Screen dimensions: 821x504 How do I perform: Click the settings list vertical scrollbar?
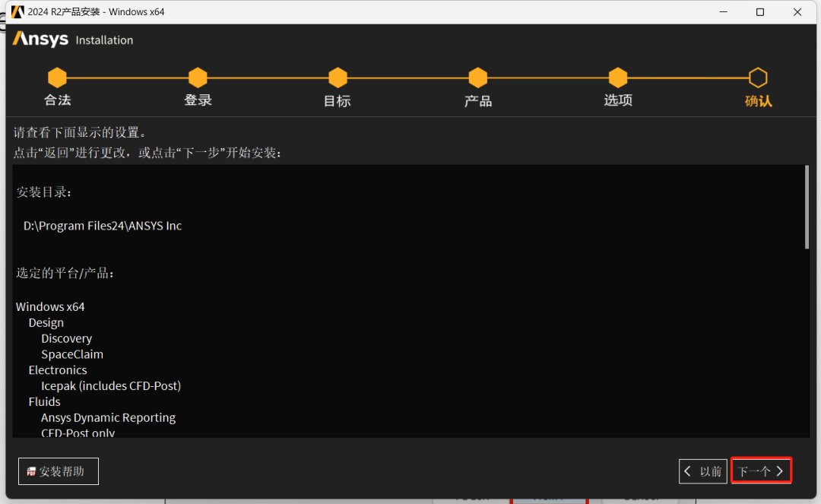[807, 208]
